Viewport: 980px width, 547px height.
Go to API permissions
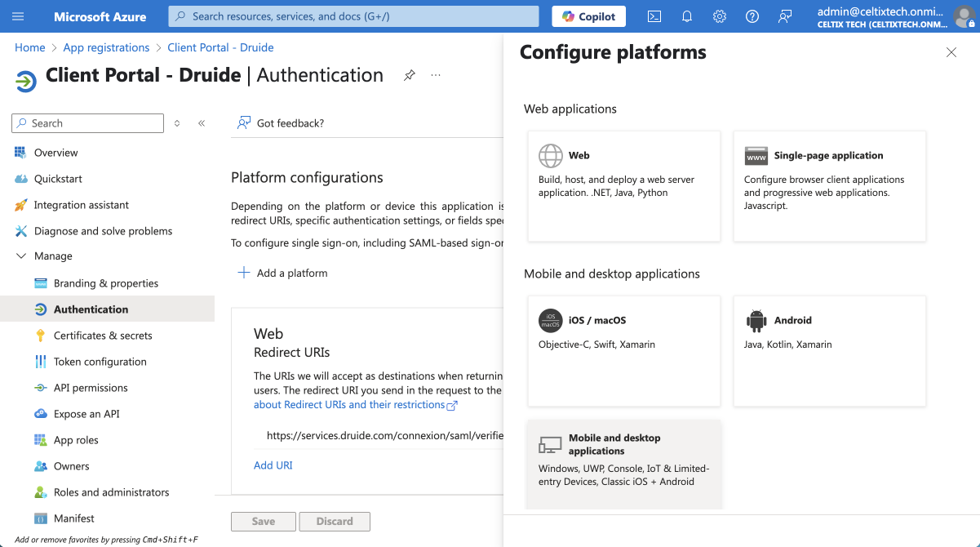(x=91, y=388)
